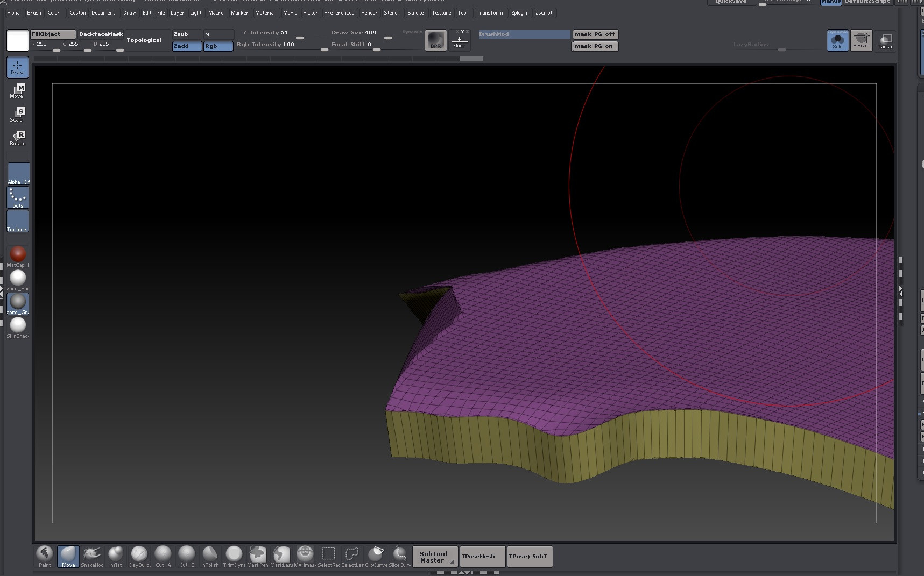Screen dimensions: 924x576
Task: Select the Paint brush icon
Action: [x=45, y=557]
